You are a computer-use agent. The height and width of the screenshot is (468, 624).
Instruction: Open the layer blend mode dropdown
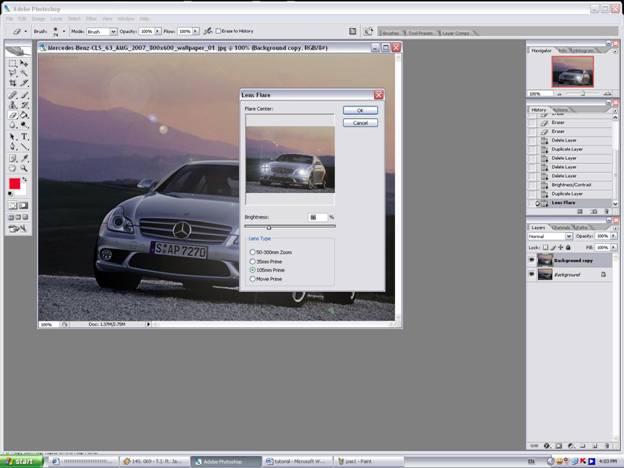(x=550, y=236)
